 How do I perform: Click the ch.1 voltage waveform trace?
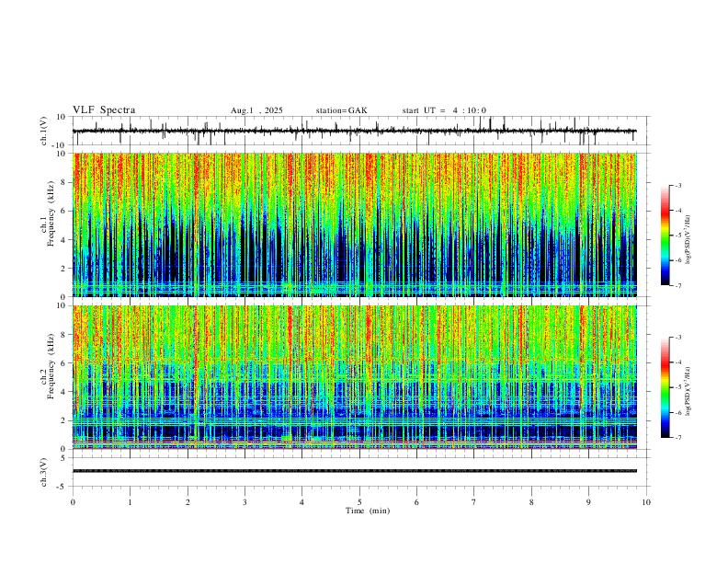tap(355, 131)
